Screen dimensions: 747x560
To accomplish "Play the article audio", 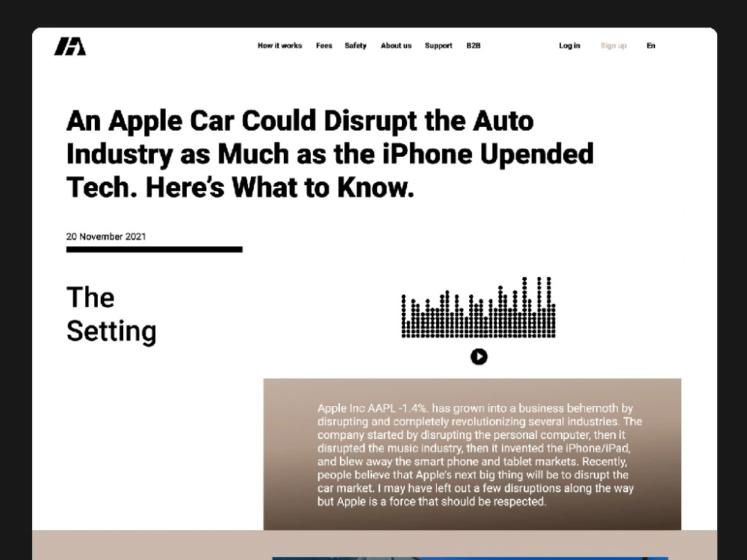I will point(479,356).
